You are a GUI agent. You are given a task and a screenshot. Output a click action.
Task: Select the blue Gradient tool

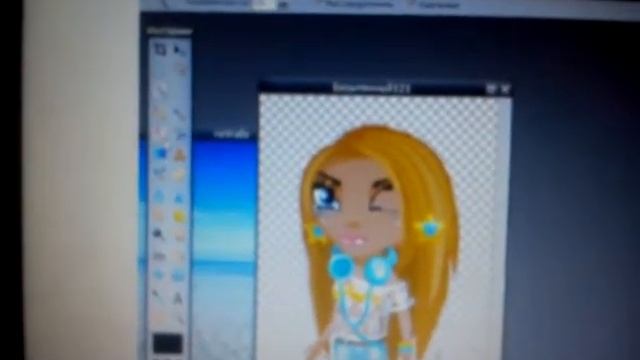(160, 153)
